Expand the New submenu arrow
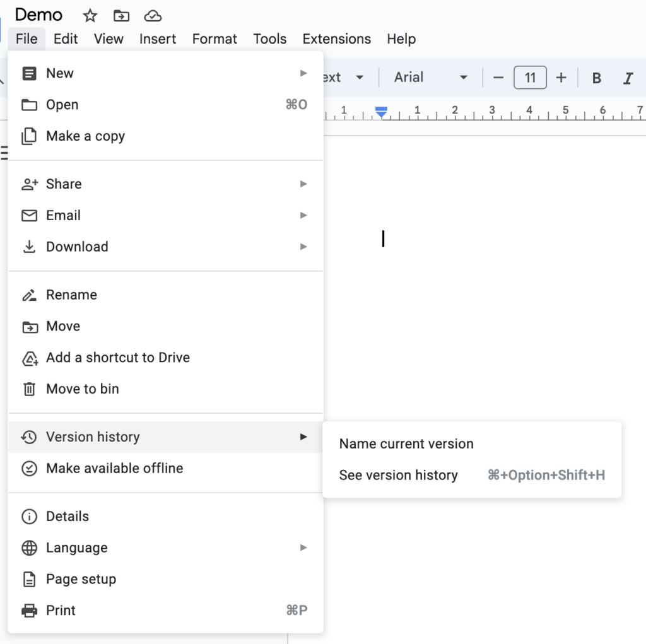 tap(303, 74)
